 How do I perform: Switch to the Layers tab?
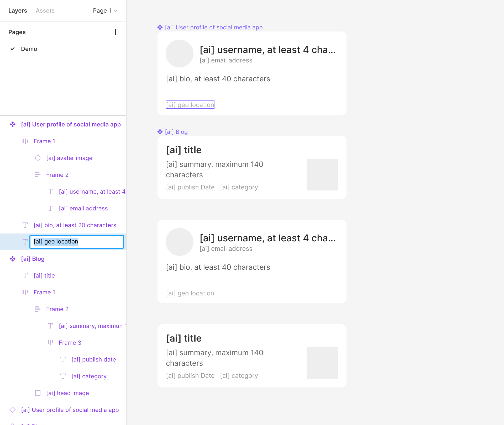[x=18, y=11]
